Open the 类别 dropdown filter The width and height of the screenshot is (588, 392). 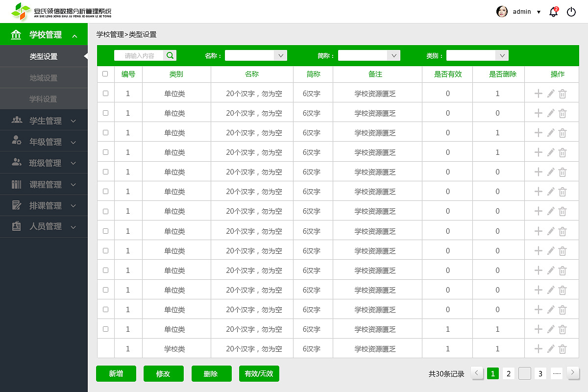(x=477, y=55)
